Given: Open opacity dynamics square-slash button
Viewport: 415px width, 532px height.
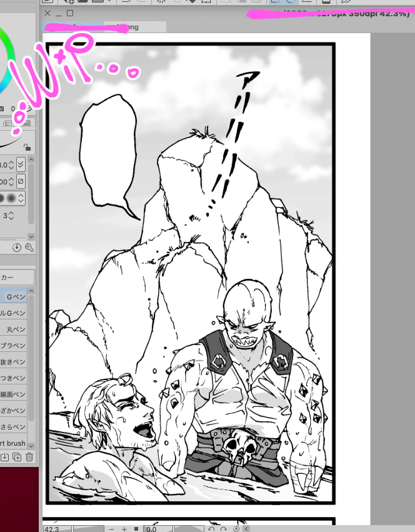Looking at the screenshot, I should [21, 181].
